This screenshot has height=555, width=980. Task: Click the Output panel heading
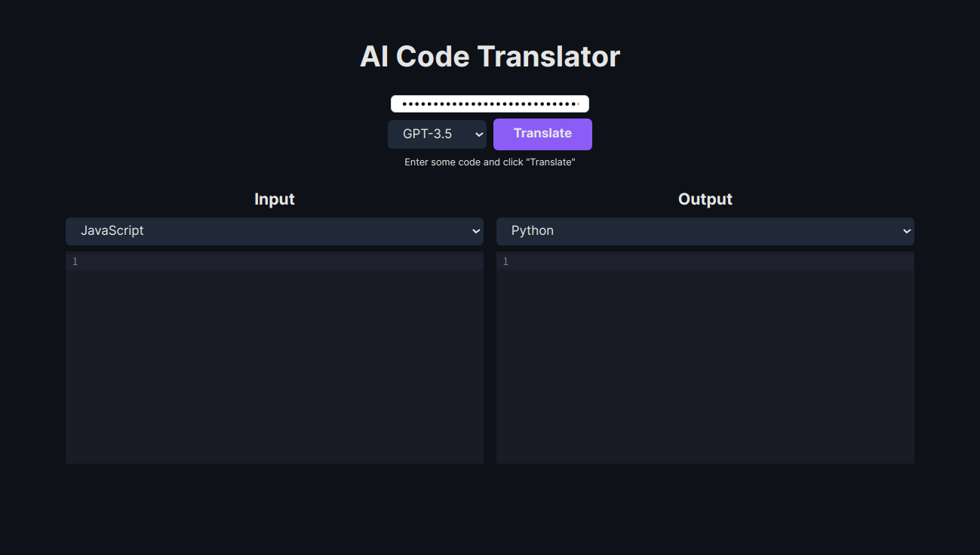(x=705, y=199)
